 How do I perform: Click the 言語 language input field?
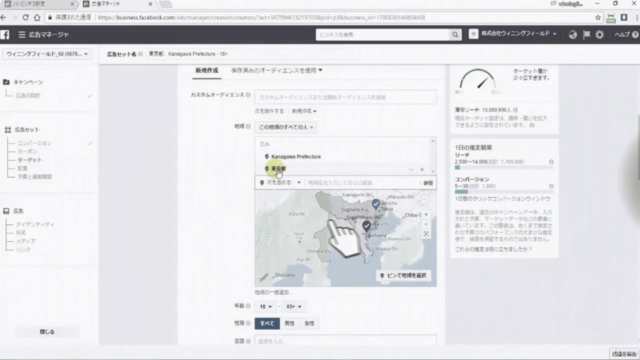345,341
